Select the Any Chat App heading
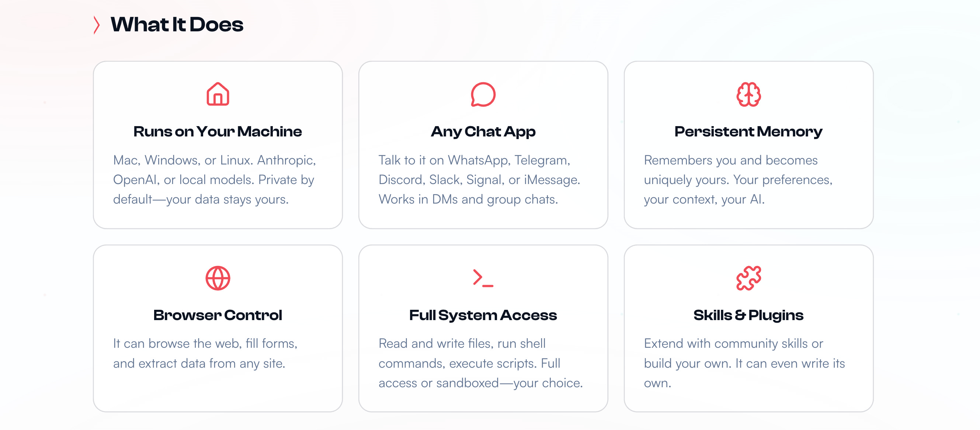This screenshot has height=430, width=980. 483,132
